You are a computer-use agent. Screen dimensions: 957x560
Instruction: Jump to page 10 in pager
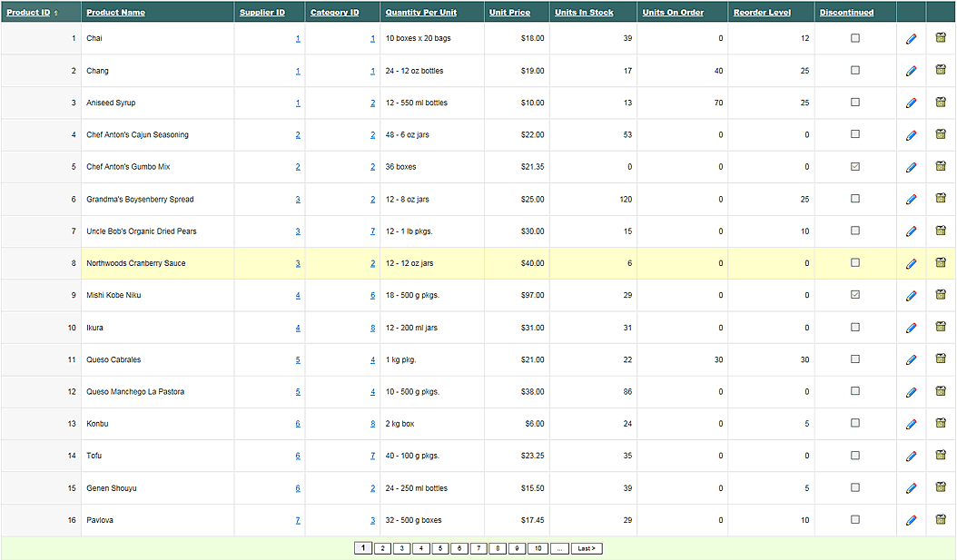click(x=537, y=548)
